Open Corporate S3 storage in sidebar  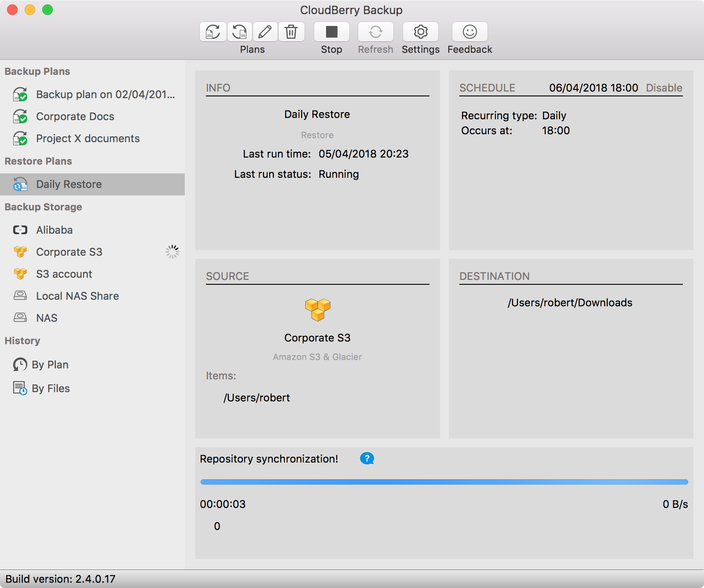tap(92, 252)
